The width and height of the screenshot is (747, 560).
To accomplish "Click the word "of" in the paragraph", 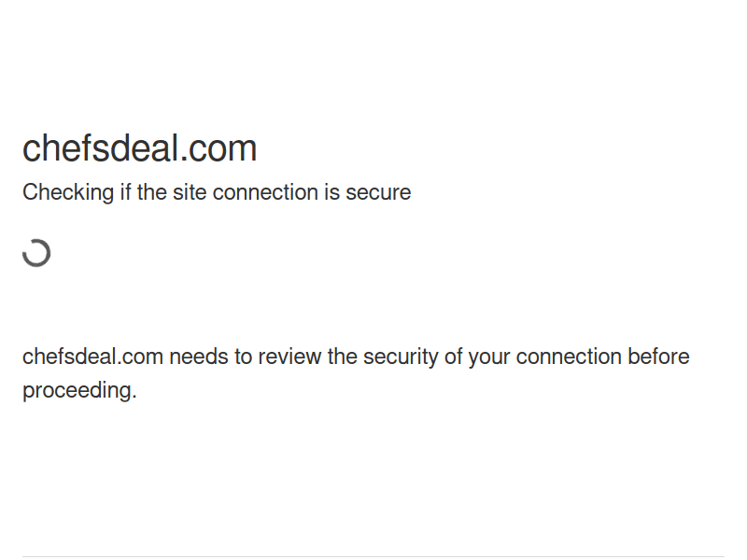I will tap(452, 357).
